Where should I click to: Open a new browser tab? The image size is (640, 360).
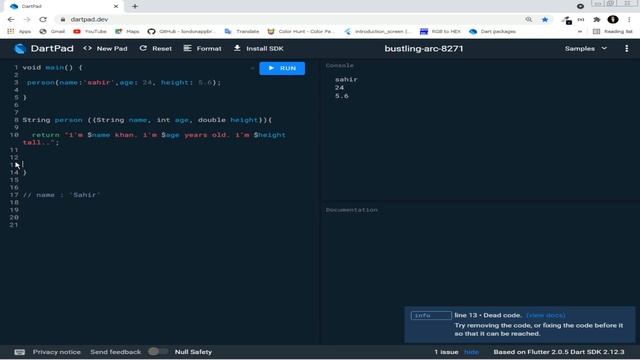pos(135,6)
